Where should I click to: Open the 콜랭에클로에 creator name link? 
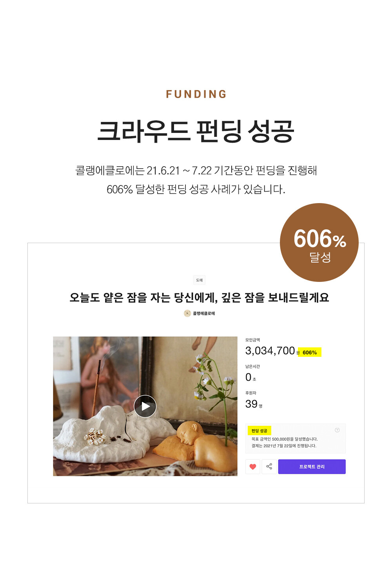pos(204,313)
